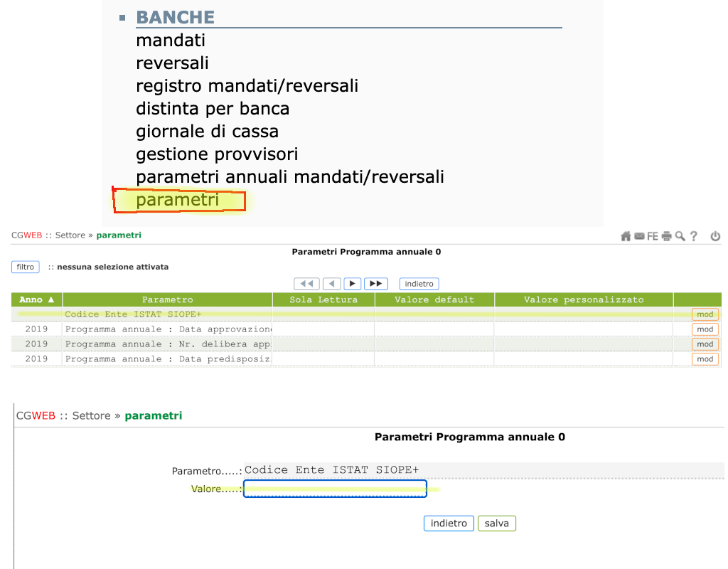
Task: Click the FE icon in the toolbar
Action: (652, 236)
